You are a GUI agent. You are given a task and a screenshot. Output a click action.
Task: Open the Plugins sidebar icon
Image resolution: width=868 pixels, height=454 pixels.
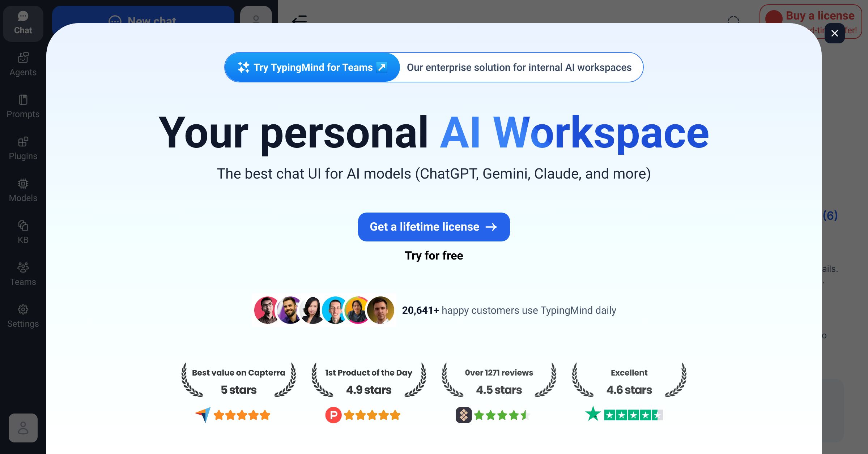(x=23, y=148)
